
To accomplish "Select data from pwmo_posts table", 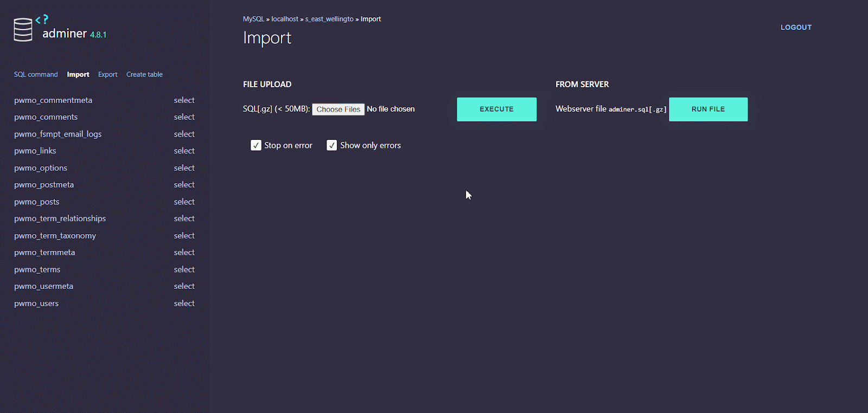I will tap(184, 202).
